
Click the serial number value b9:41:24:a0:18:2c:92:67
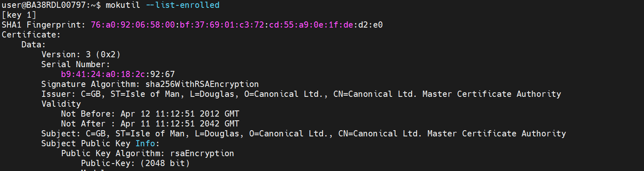click(x=118, y=74)
